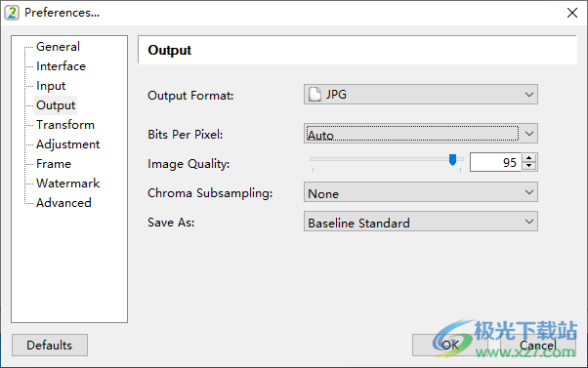
Task: Decrease Image Quality with the down arrow
Action: pos(529,166)
